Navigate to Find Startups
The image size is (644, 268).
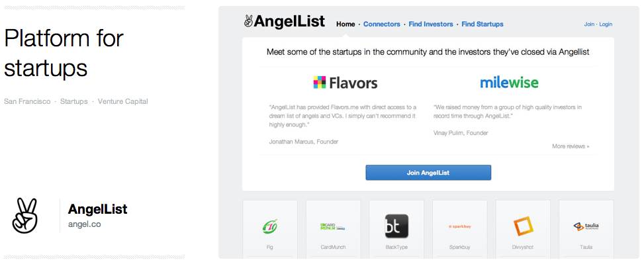[483, 24]
